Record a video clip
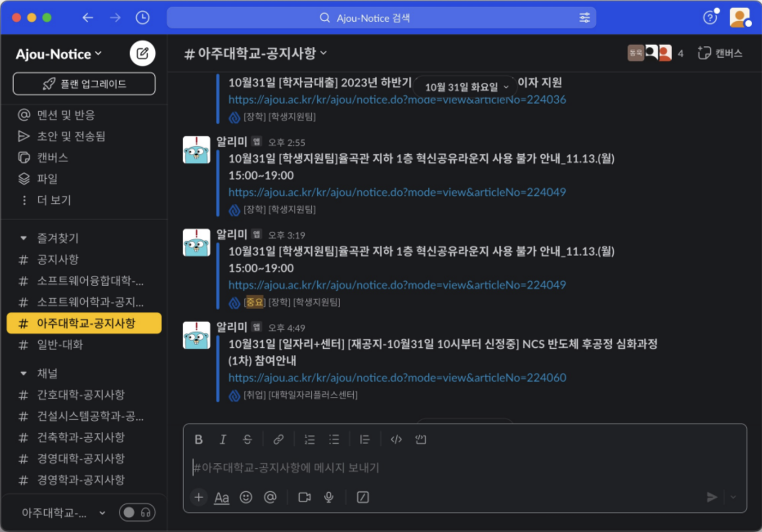Screen dimensions: 762x532 305,497
